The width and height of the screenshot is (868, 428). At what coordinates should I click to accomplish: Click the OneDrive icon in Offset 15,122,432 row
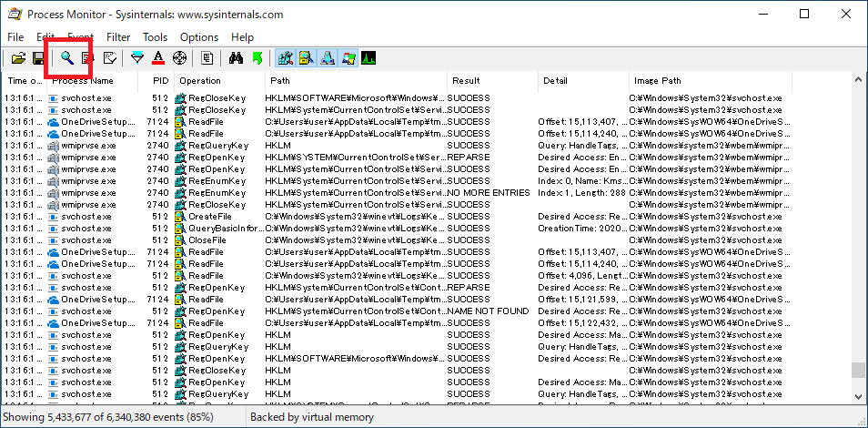pyautogui.click(x=53, y=323)
